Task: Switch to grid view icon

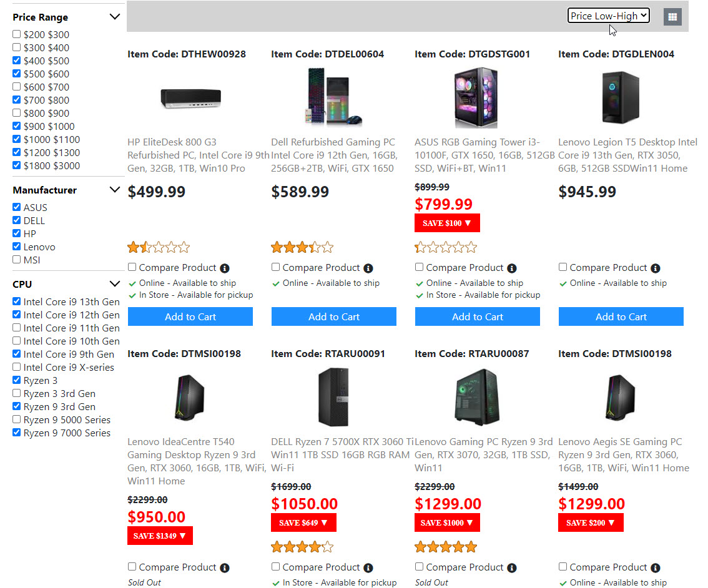Action: pos(672,17)
